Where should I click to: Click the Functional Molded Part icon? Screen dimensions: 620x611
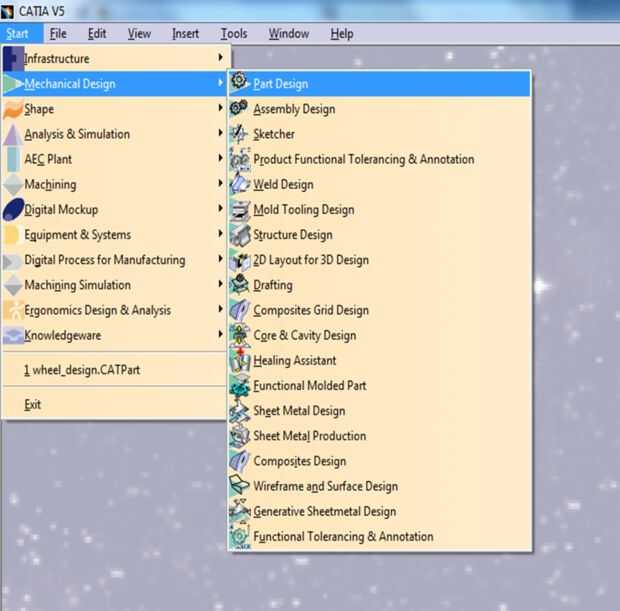click(239, 386)
